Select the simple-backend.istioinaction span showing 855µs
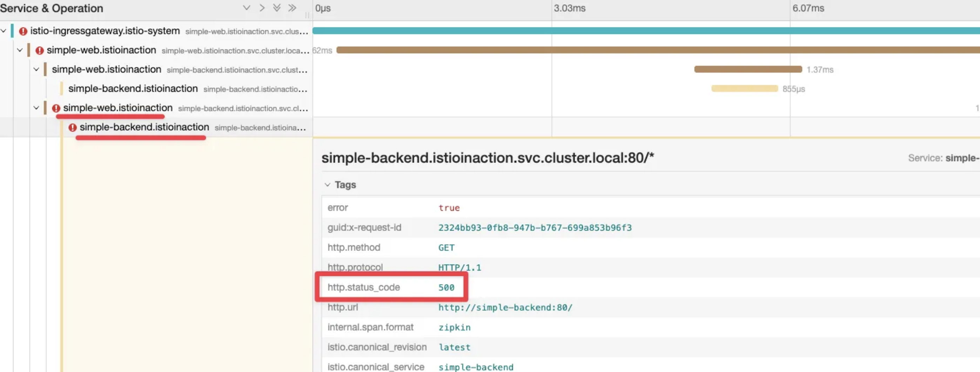This screenshot has width=980, height=372. point(133,89)
